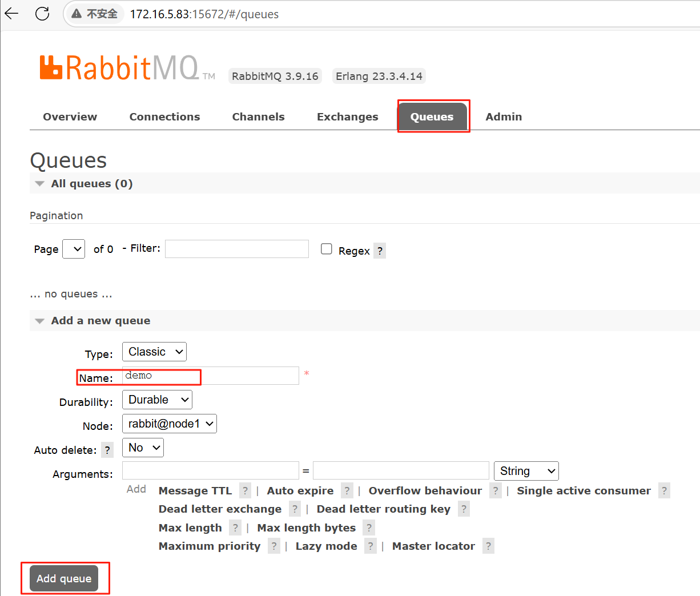Click the not-secure warning icon
The height and width of the screenshot is (596, 700).
pyautogui.click(x=77, y=14)
